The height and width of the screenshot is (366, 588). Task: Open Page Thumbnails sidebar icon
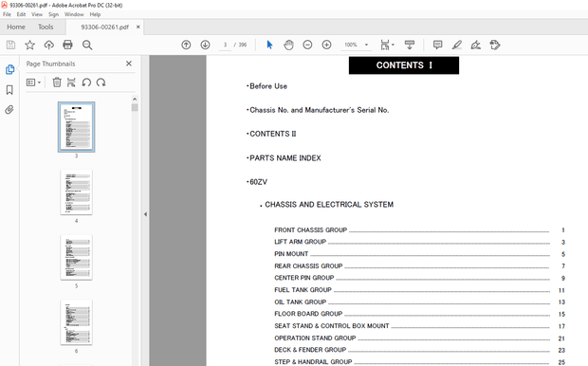(9, 70)
